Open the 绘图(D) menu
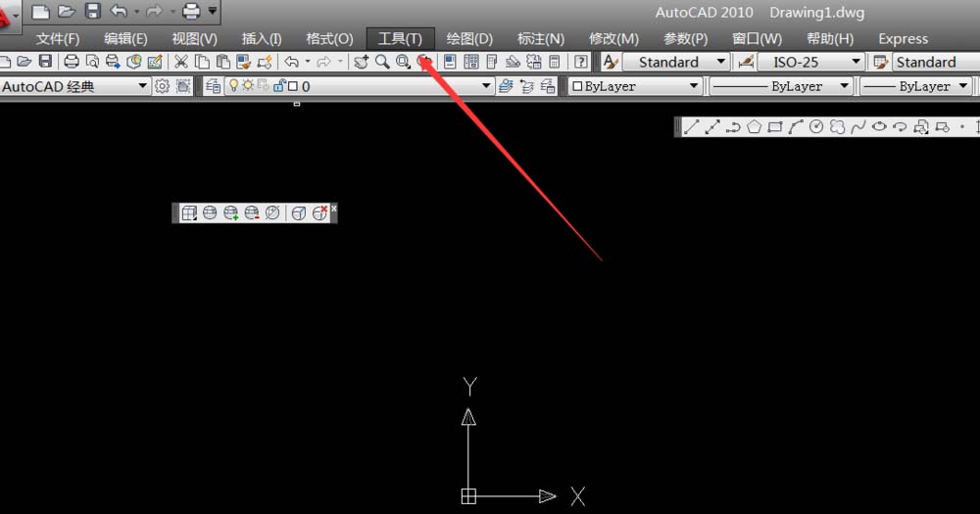This screenshot has height=514, width=980. 469,39
